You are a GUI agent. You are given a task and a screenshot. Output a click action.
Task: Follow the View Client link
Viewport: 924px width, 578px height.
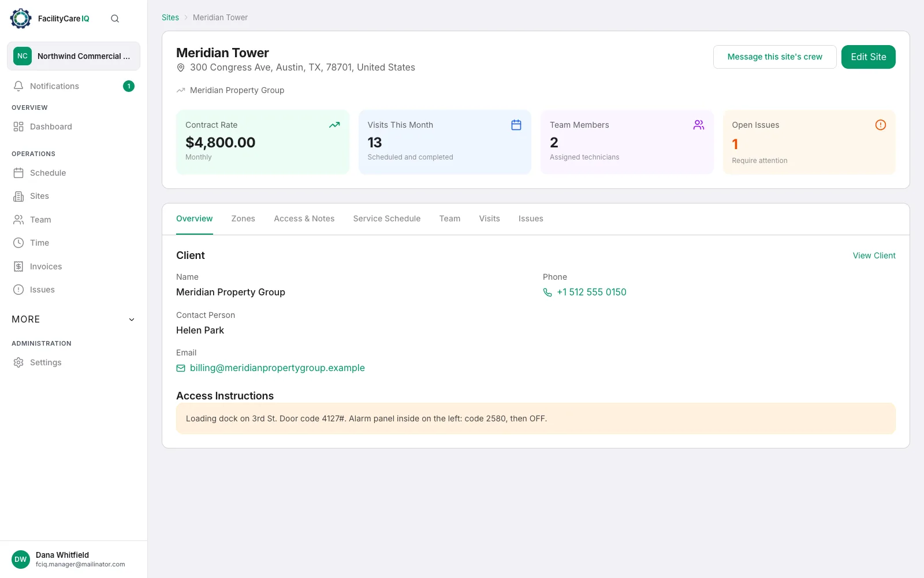point(874,255)
